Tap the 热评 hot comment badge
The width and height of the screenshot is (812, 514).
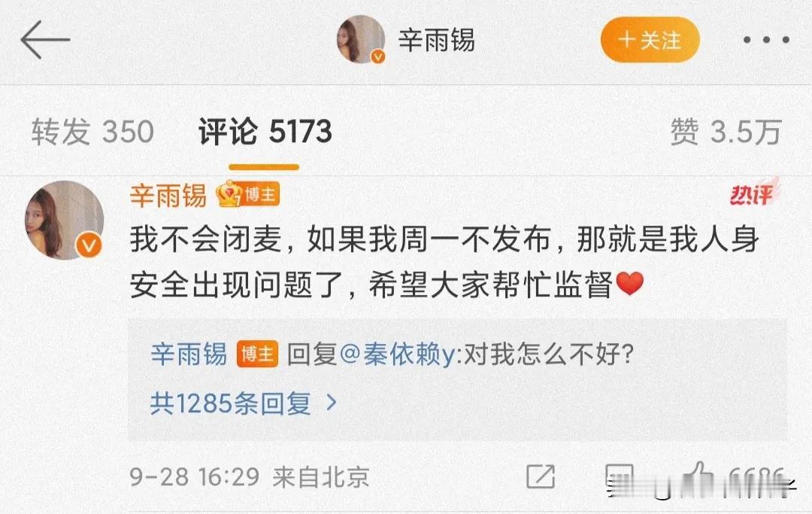[754, 193]
